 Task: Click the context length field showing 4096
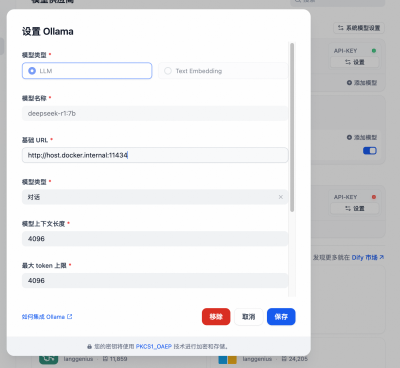[x=155, y=239]
